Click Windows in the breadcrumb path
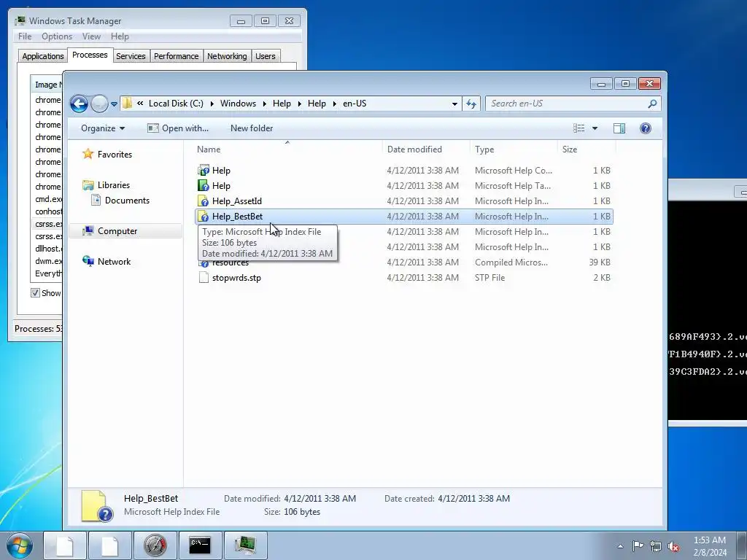The image size is (747, 560). (238, 104)
